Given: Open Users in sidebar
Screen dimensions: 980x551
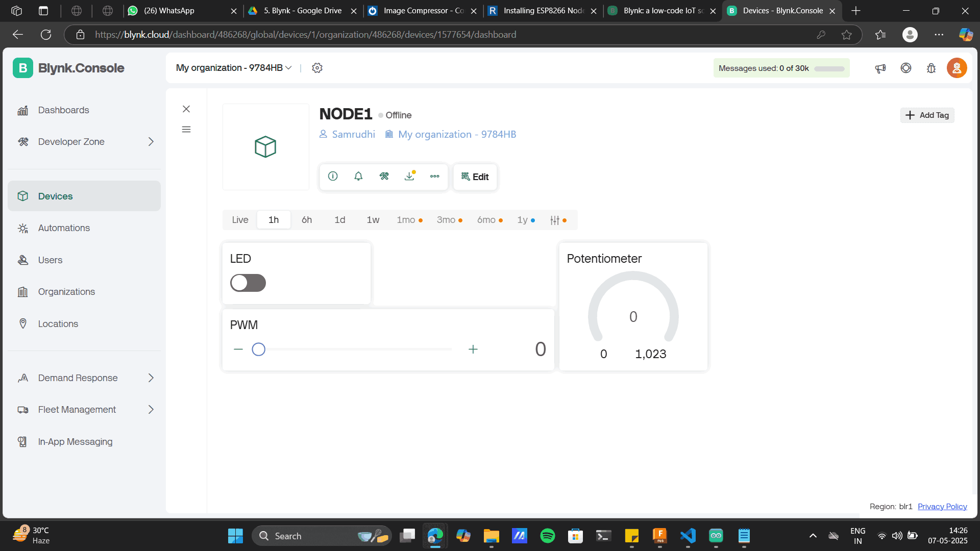Looking at the screenshot, I should [84, 260].
